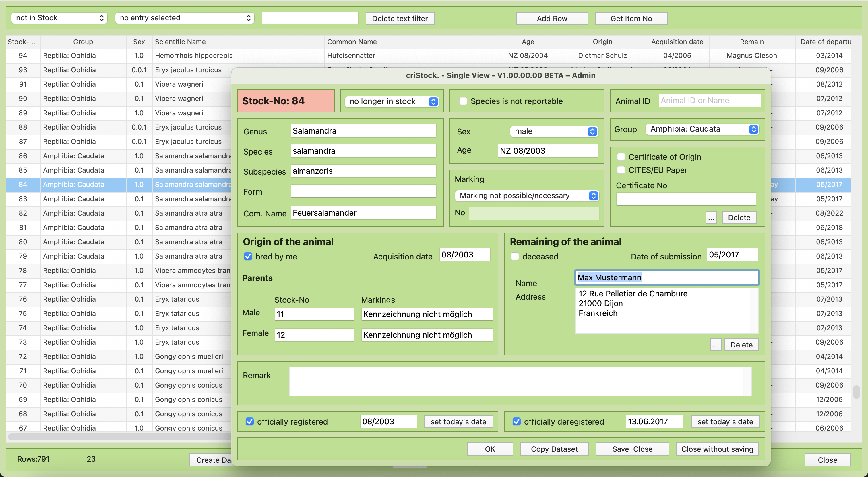Toggle the officially deregistered checkbox
The height and width of the screenshot is (477, 868).
point(517,421)
